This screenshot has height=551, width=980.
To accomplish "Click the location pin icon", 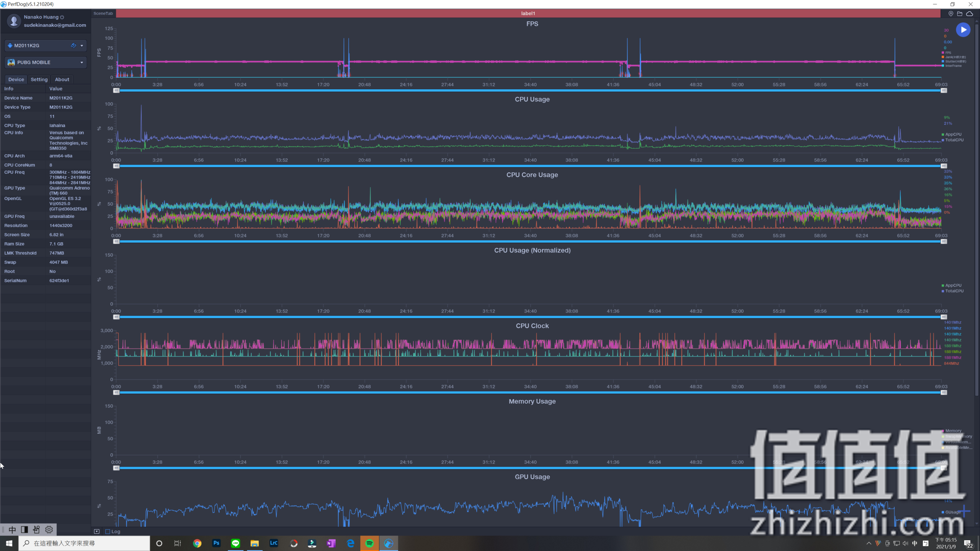I will click(951, 13).
